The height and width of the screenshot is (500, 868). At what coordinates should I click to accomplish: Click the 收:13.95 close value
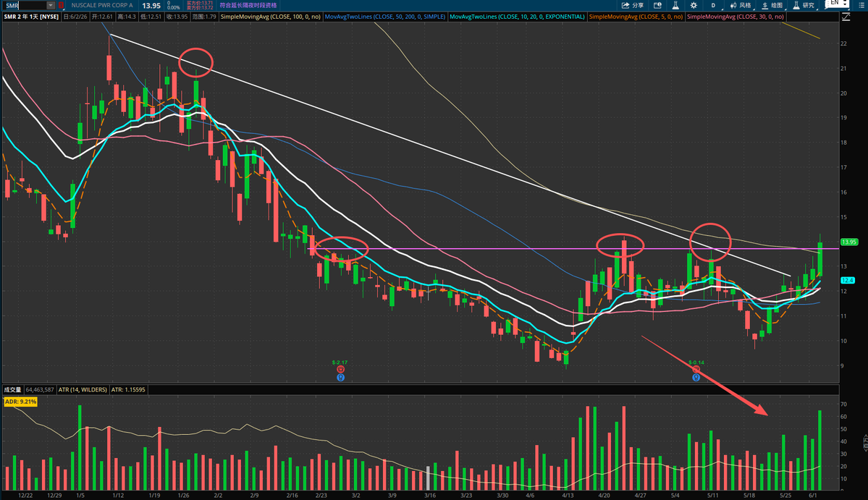point(177,17)
